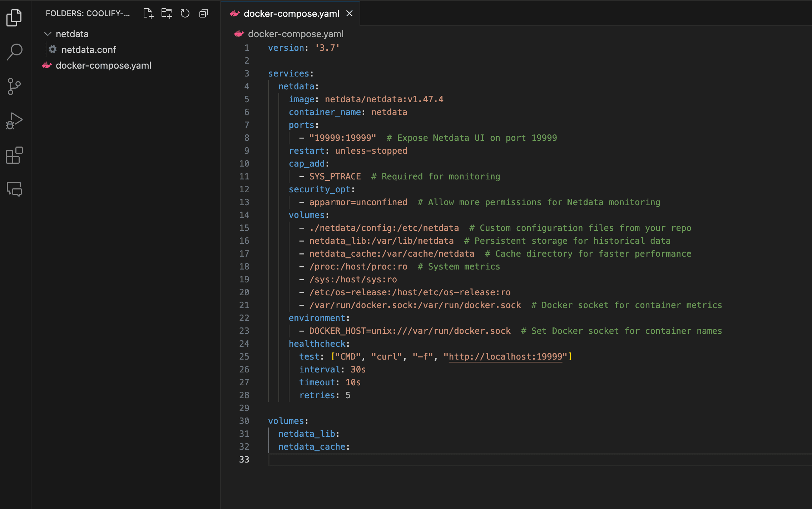
Task: Click /proc:/host/proc:ro volume entry
Action: [x=358, y=266]
